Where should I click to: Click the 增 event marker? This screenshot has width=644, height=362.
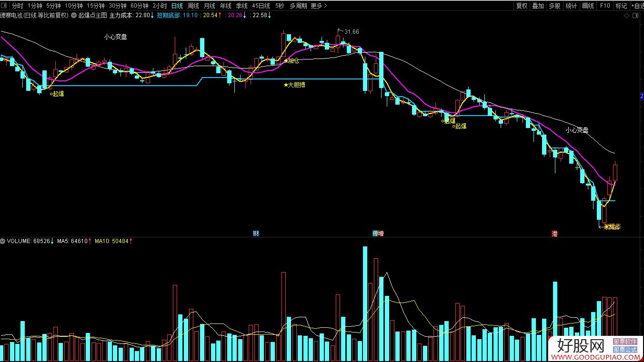381,234
